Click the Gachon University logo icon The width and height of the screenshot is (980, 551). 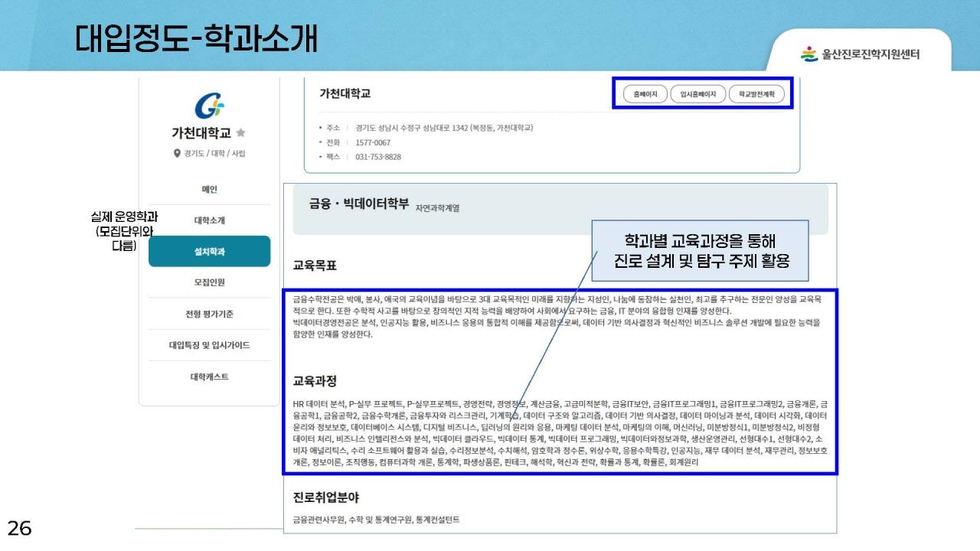click(x=209, y=105)
